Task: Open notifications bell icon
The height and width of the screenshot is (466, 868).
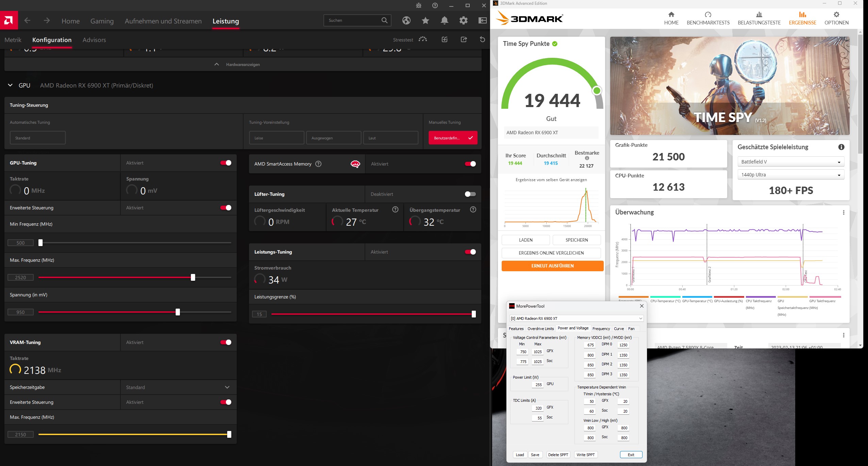Action: [x=444, y=20]
